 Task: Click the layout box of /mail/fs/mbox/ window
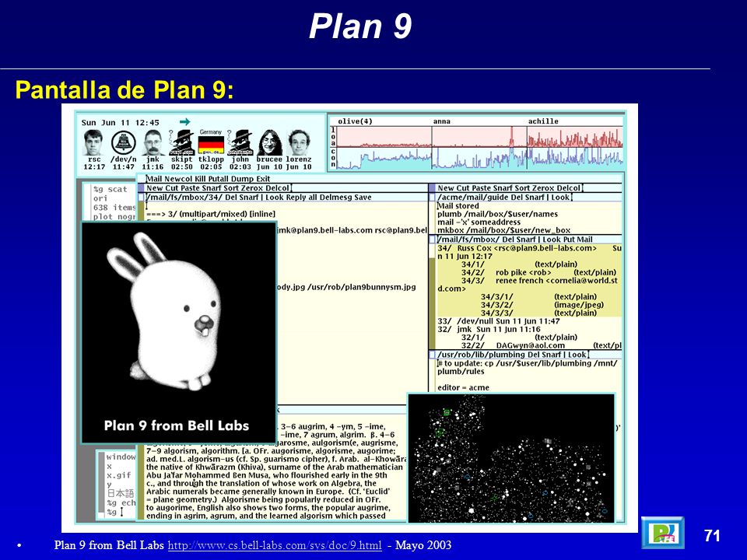(432, 240)
